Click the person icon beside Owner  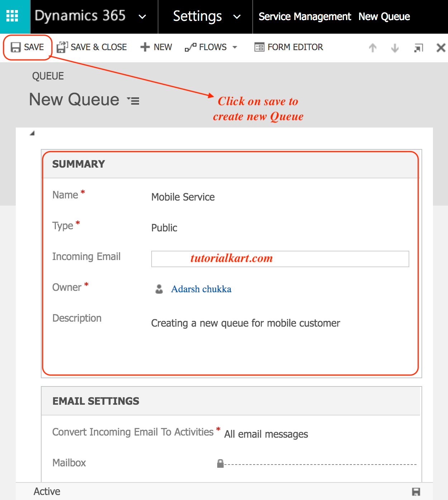point(159,289)
